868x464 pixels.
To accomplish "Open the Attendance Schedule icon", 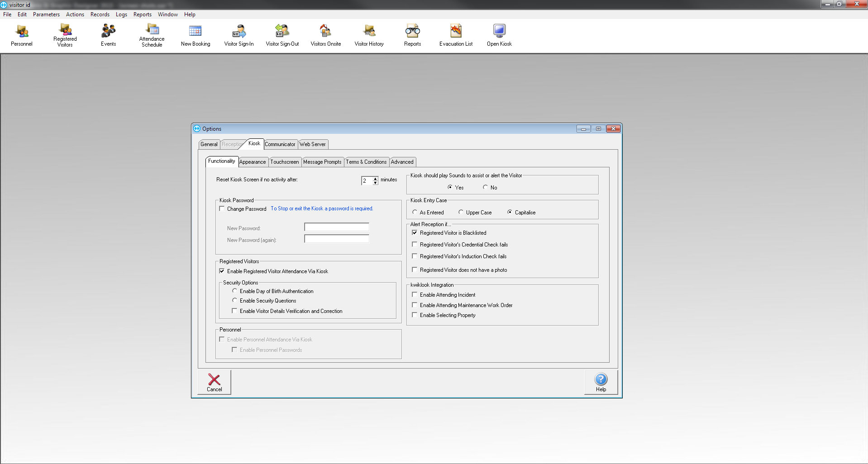I will [x=152, y=35].
